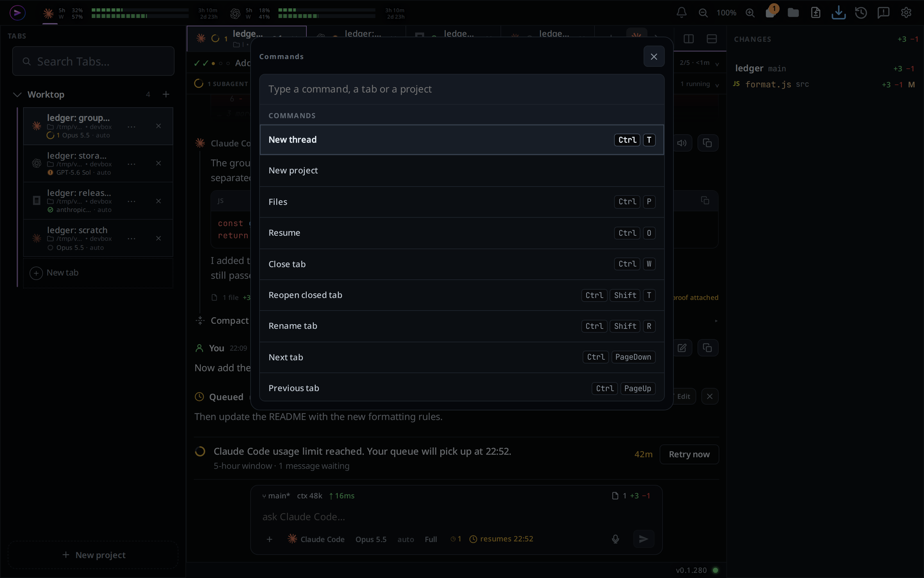Viewport: 924px width, 578px height.
Task: Click the plus attach icon in composer
Action: click(269, 539)
